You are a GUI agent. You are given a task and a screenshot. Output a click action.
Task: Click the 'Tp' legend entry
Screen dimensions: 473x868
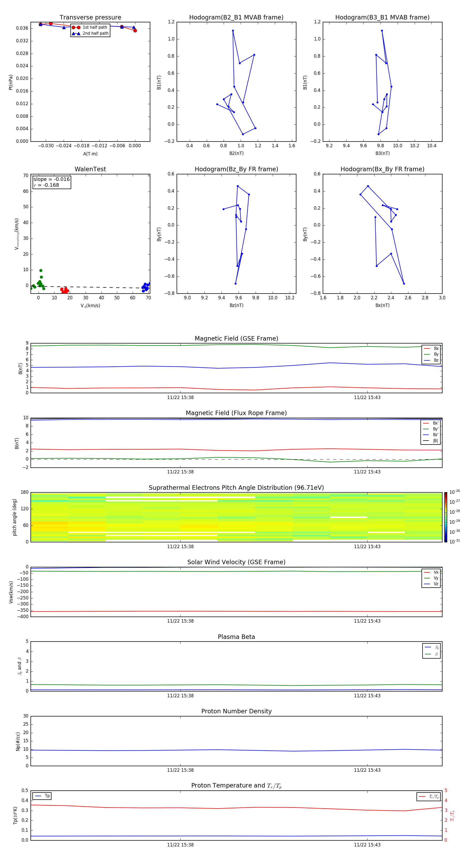pos(42,796)
